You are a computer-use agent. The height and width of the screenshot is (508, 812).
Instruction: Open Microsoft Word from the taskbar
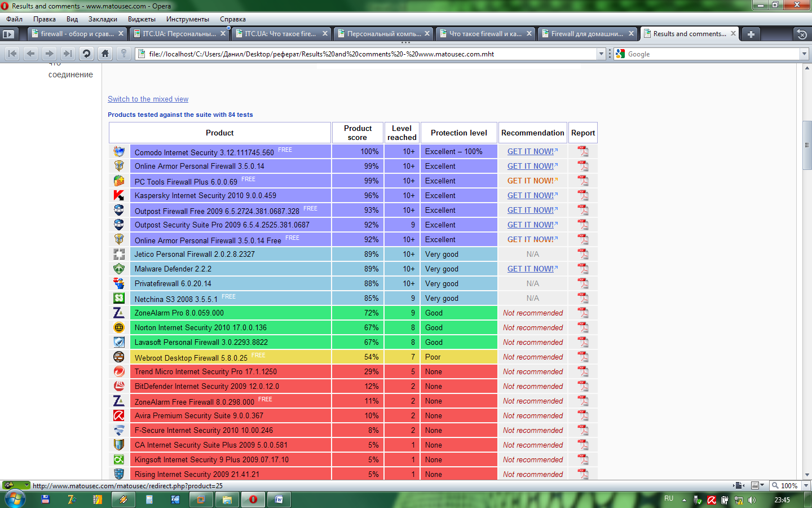[x=279, y=500]
